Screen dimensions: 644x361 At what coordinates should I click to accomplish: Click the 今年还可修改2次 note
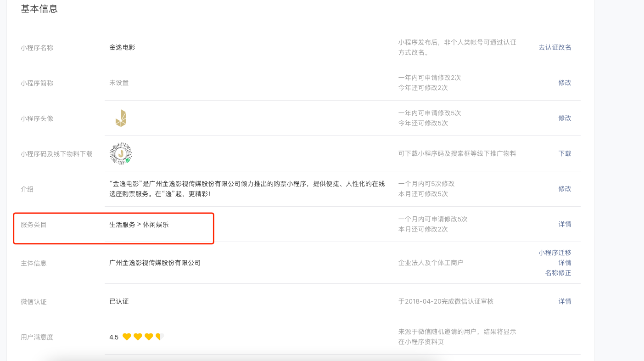(x=423, y=88)
